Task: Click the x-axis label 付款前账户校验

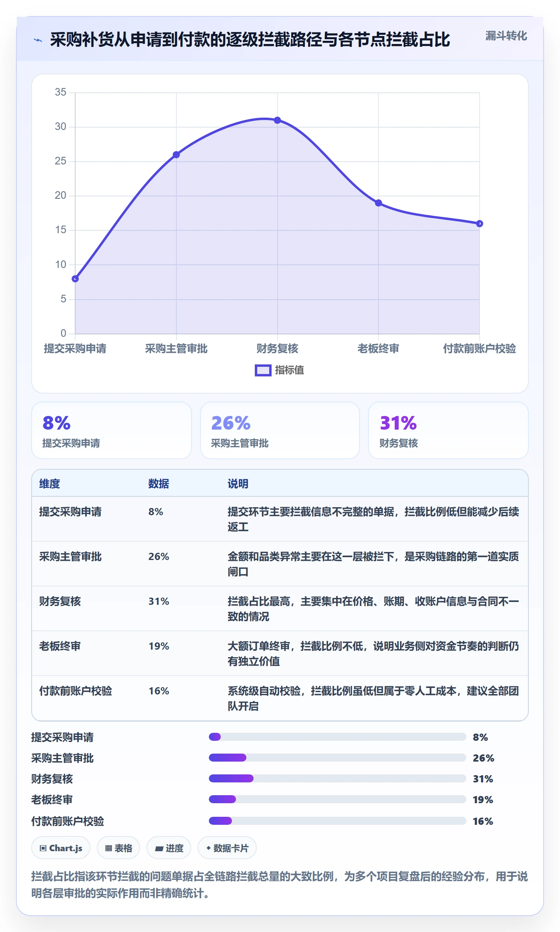Action: pyautogui.click(x=480, y=348)
